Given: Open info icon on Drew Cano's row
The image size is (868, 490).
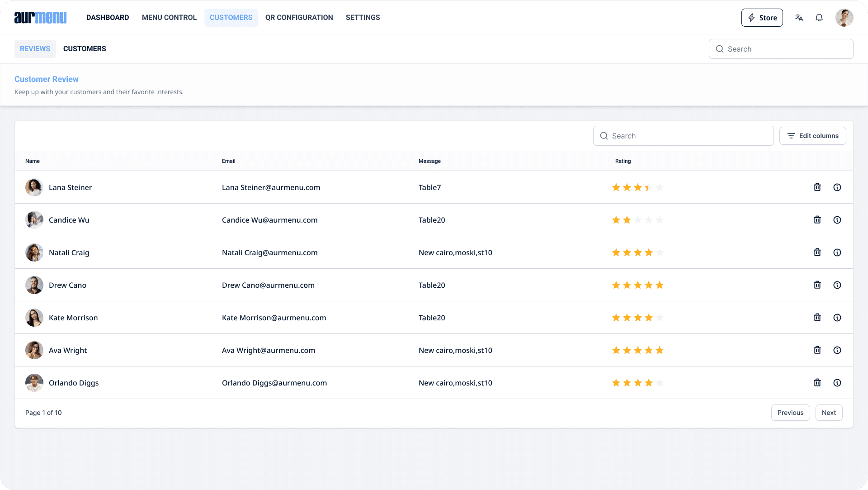Looking at the screenshot, I should tap(837, 285).
